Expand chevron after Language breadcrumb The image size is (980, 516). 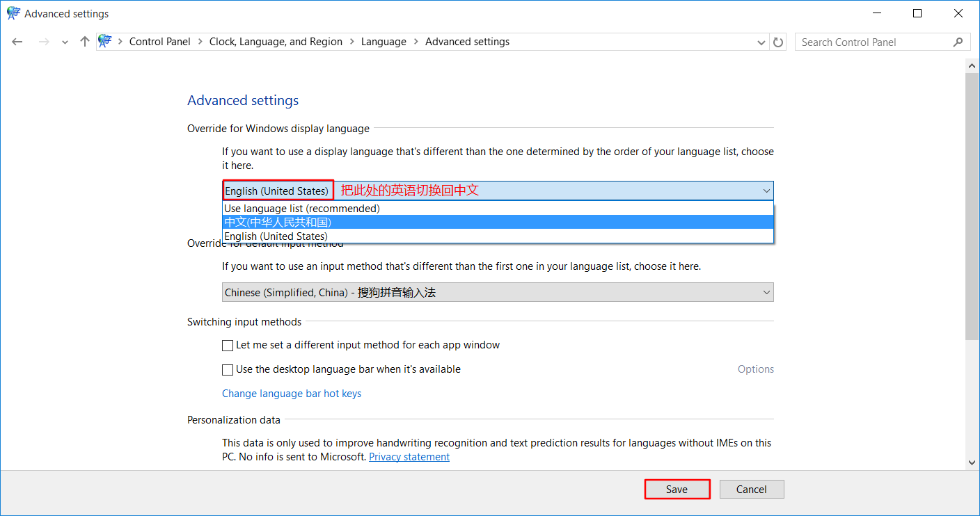[x=416, y=42]
